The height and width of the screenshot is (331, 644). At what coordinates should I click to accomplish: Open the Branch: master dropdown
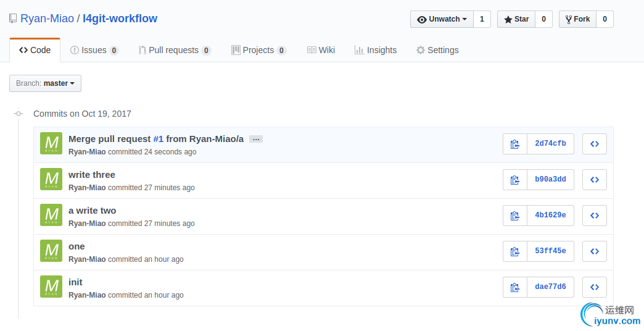(x=45, y=83)
